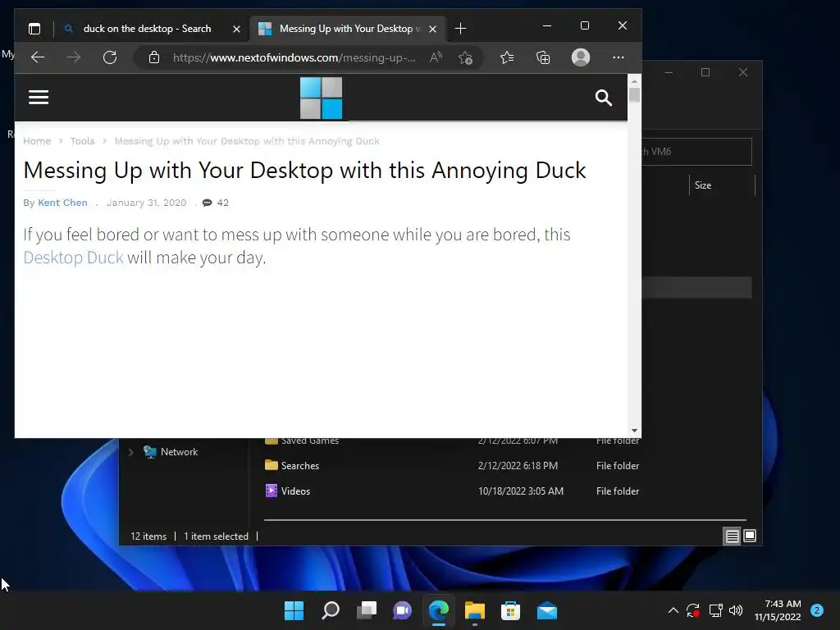Go to Tools breadcrumb link
Image resolution: width=840 pixels, height=630 pixels.
click(83, 141)
